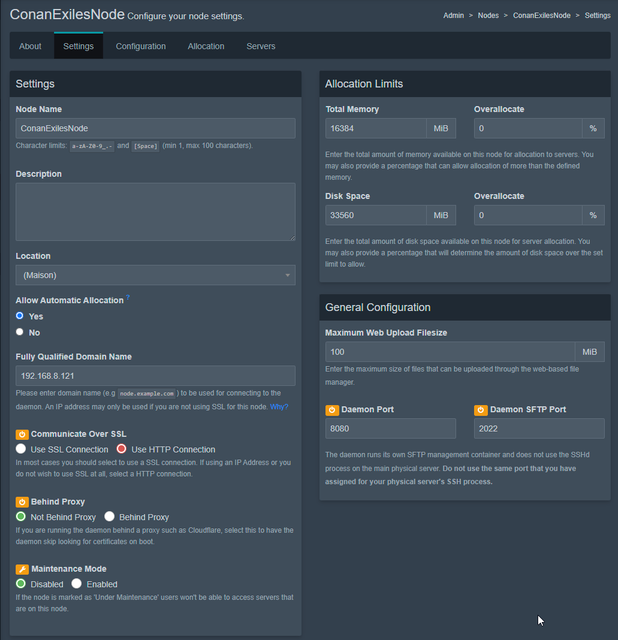Click the Disk Space input field

[x=376, y=215]
